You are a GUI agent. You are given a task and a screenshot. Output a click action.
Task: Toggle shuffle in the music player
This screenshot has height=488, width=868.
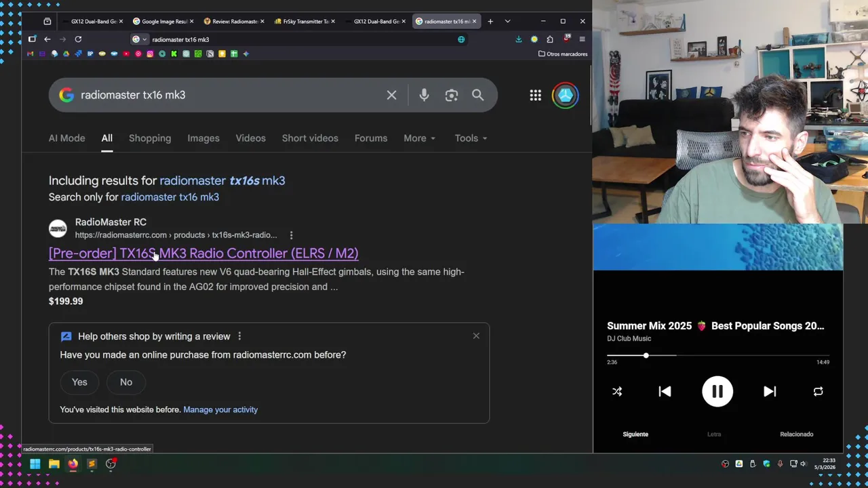click(x=617, y=391)
